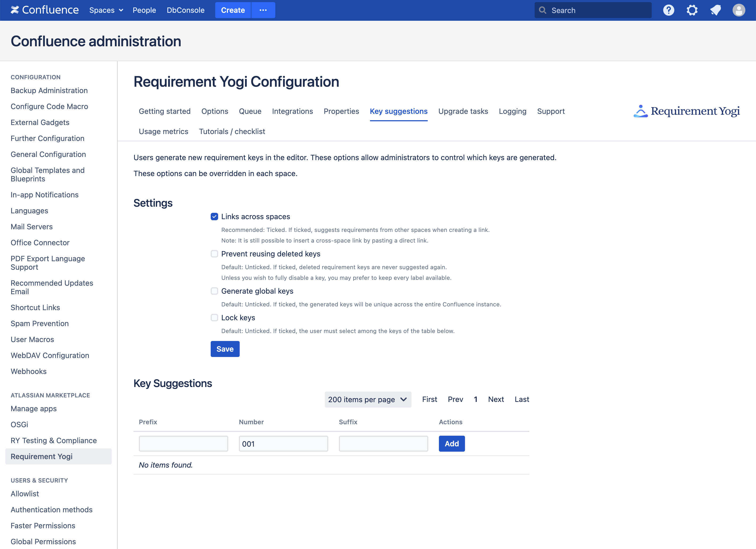Click the Prefix input field

click(x=183, y=444)
